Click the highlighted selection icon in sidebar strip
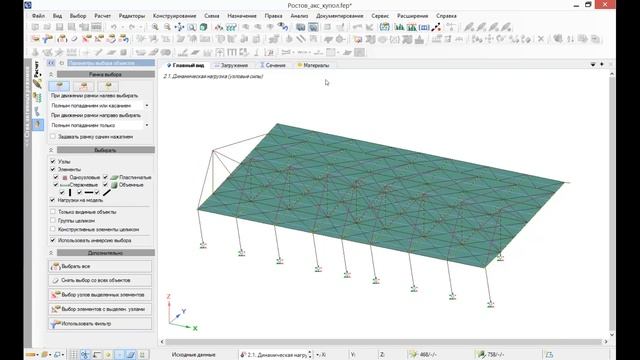The width and height of the screenshot is (640, 360). (x=38, y=124)
